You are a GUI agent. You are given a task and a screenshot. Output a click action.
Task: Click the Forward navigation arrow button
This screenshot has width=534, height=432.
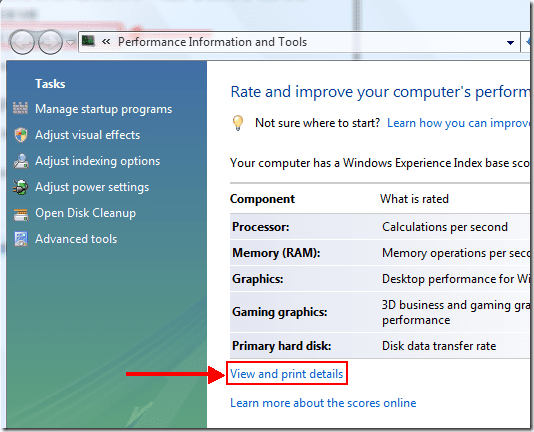50,42
